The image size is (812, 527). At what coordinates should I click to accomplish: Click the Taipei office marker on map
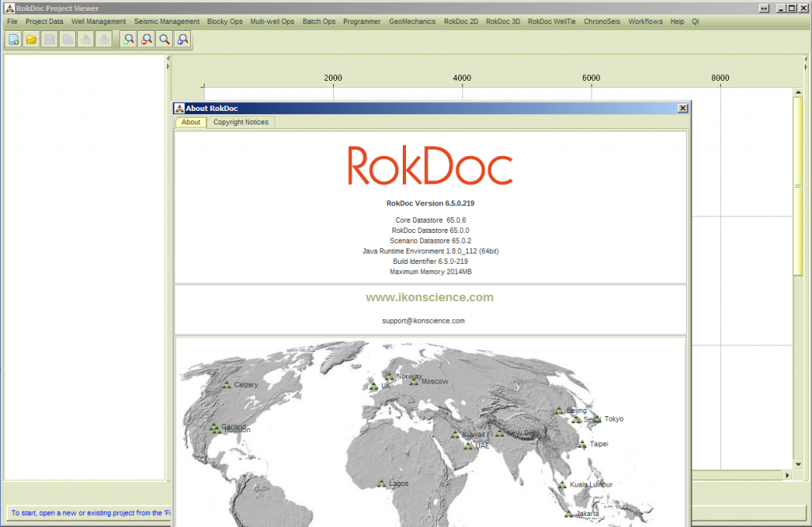coord(582,444)
